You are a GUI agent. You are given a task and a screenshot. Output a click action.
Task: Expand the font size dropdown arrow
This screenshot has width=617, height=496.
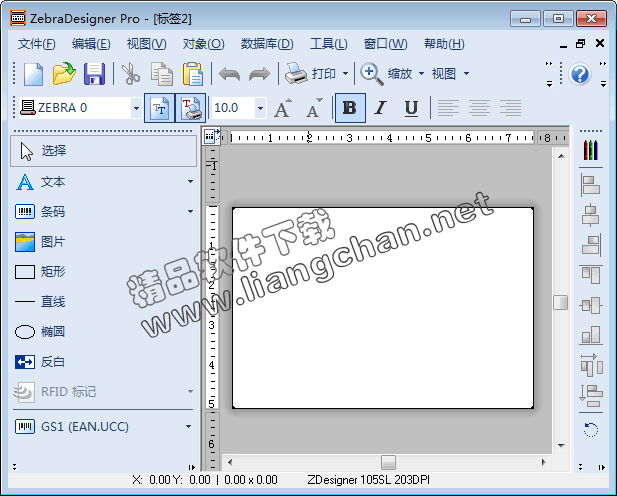(260, 108)
